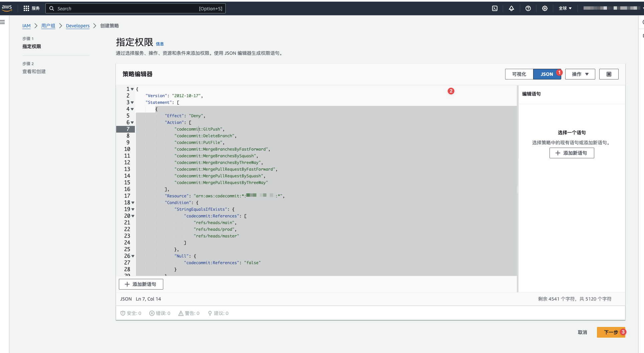
Task: Click the "codecommit:References": "false" line
Action: click(222, 263)
